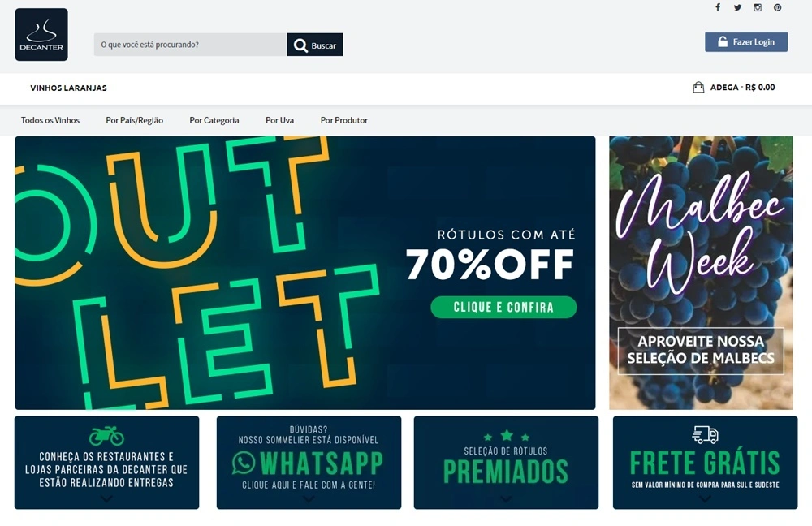Click the Decanter logo
The width and height of the screenshot is (812, 526).
pos(41,35)
